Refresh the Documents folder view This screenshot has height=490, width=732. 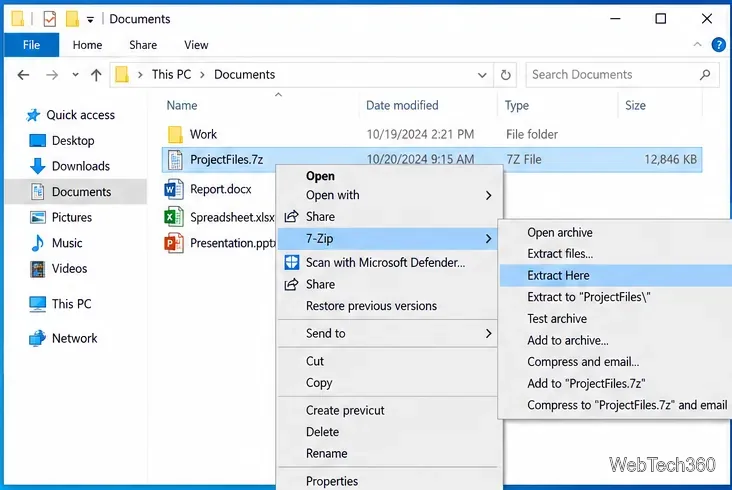pos(506,75)
